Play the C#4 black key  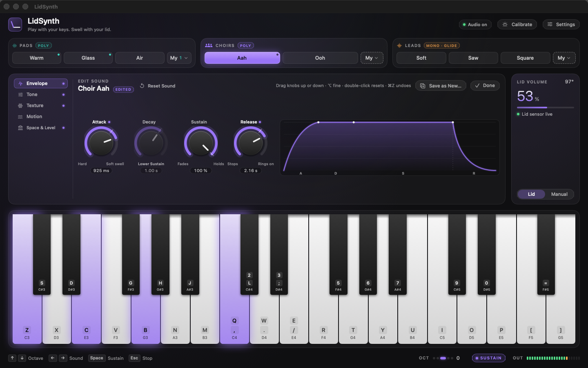249,254
